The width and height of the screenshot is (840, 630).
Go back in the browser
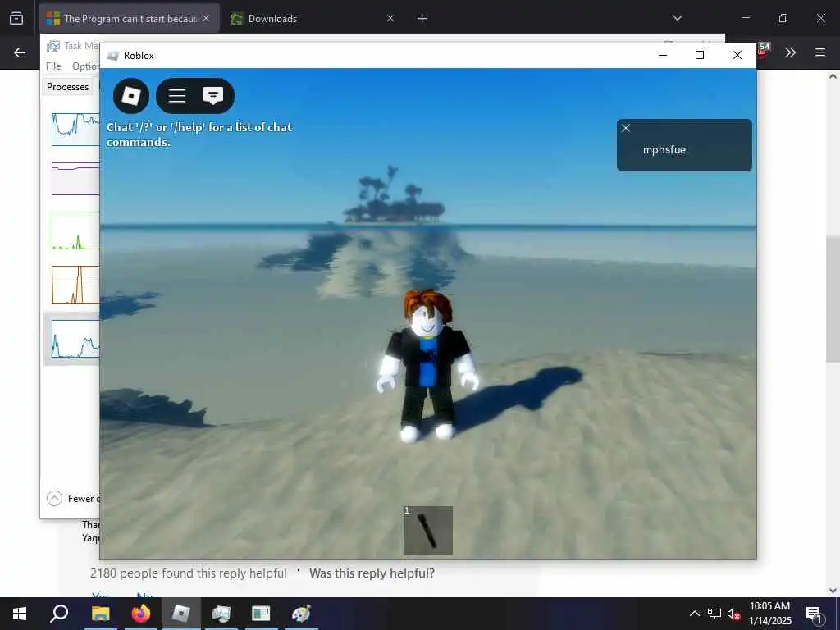tap(20, 52)
